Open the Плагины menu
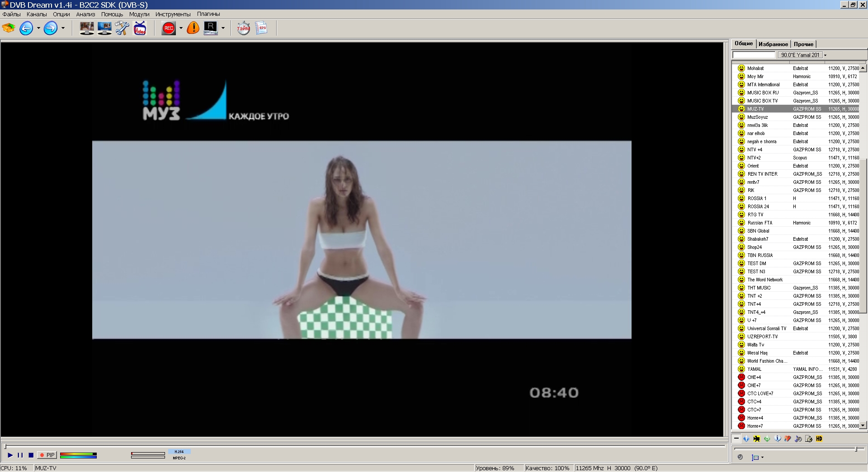The height and width of the screenshot is (472, 868). 208,14
